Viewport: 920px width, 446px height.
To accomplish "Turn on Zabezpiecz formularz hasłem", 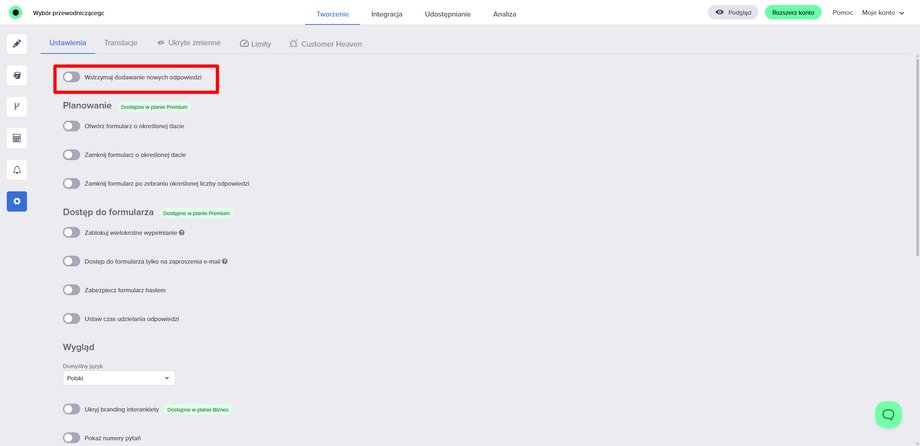I will click(71, 290).
